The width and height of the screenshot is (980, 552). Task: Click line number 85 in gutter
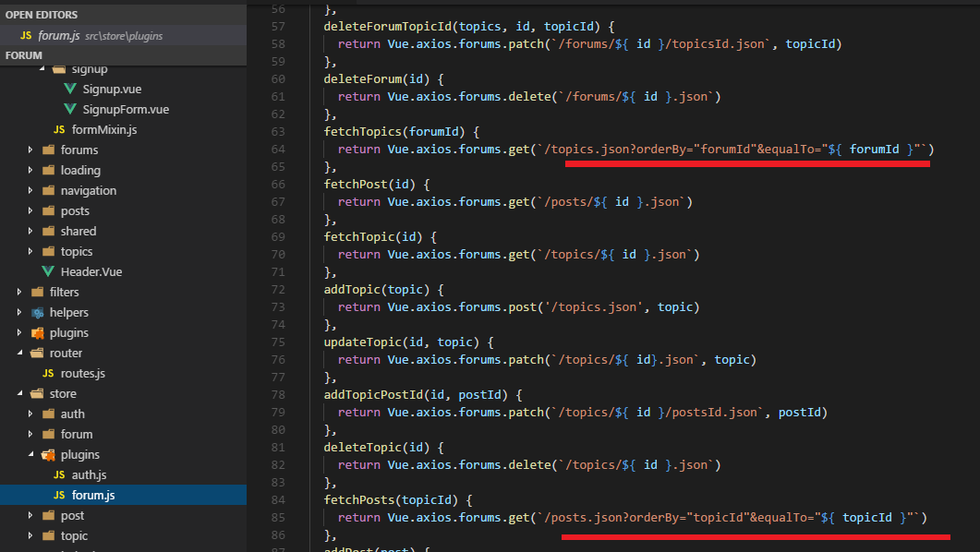coord(278,518)
